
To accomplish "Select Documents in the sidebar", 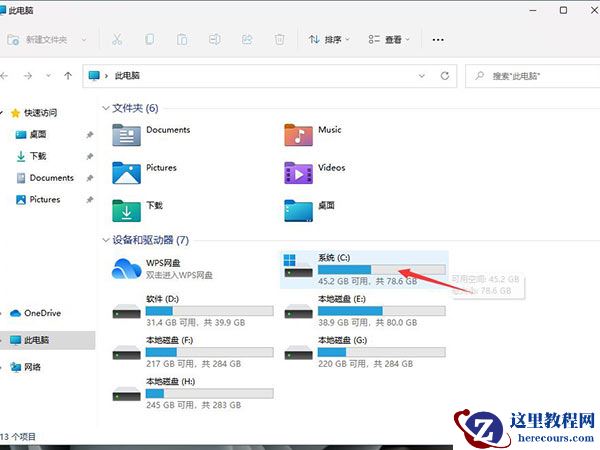I will point(45,178).
